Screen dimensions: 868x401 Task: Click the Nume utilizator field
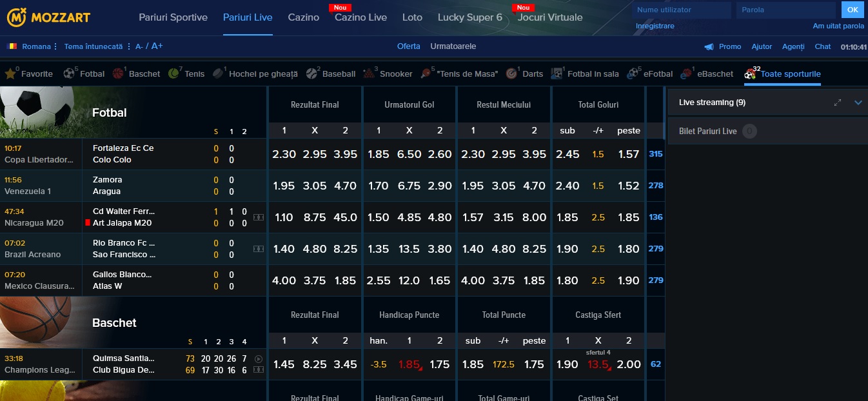point(682,10)
